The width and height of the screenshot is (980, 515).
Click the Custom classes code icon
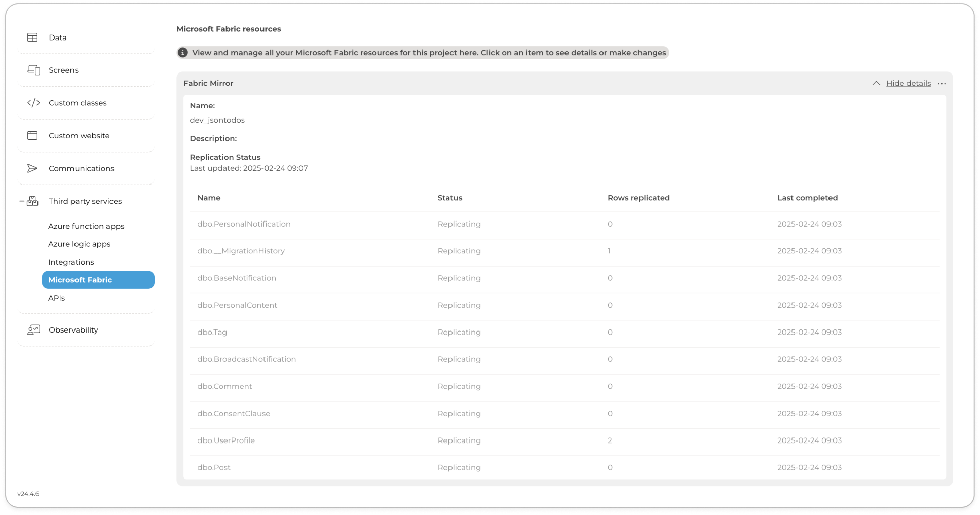click(x=33, y=103)
